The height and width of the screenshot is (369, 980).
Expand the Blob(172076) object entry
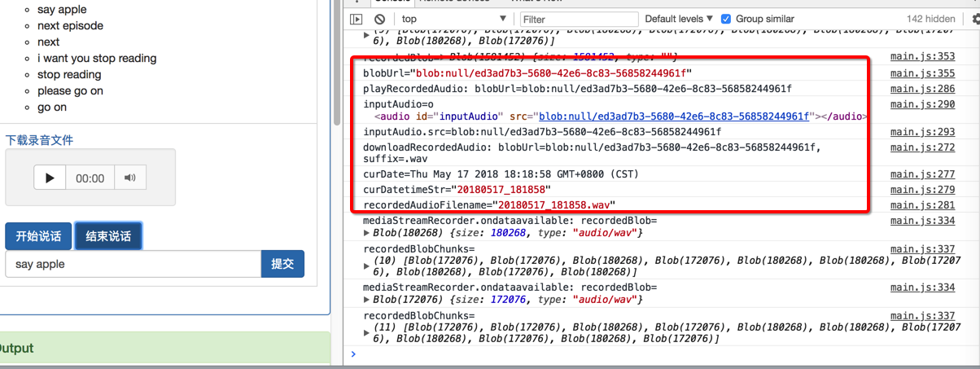(367, 300)
